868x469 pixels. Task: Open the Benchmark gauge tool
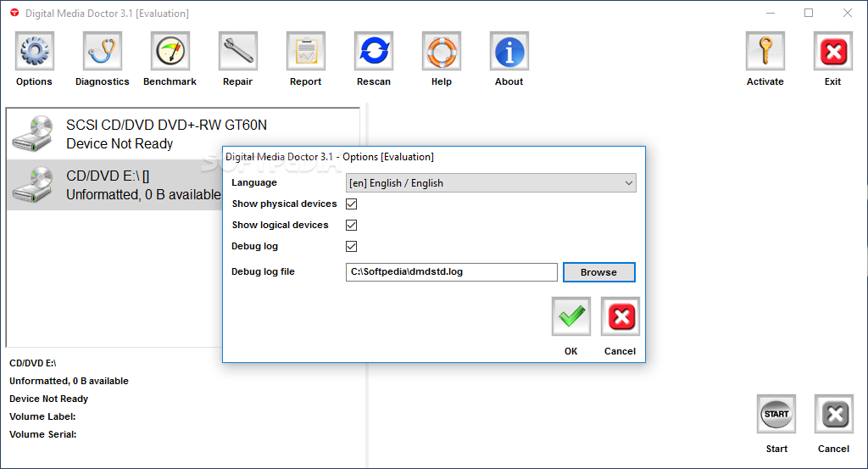170,51
